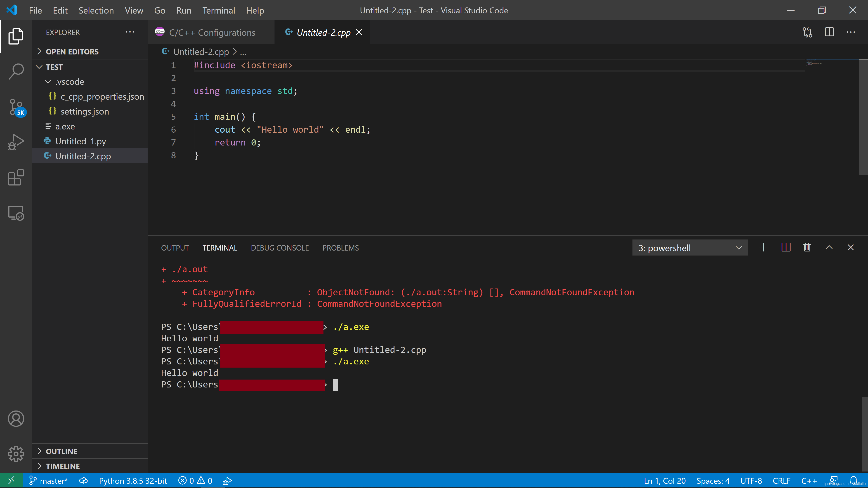Switch to the DEBUG CONSOLE tab
The width and height of the screenshot is (868, 488).
coord(280,248)
